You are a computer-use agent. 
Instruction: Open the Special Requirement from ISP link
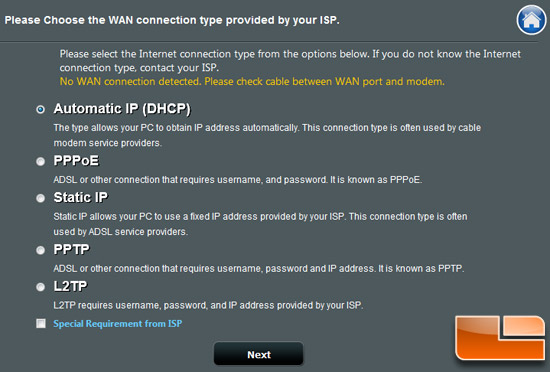(118, 324)
